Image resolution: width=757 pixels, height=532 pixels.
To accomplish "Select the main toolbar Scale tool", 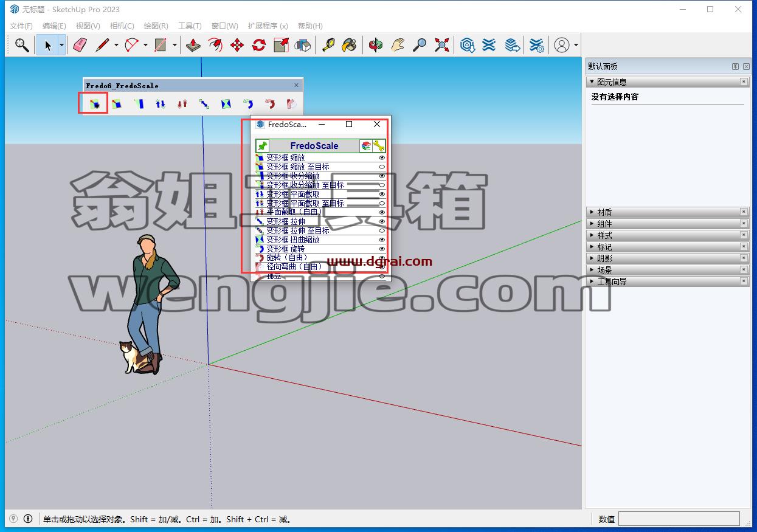I will 281,45.
